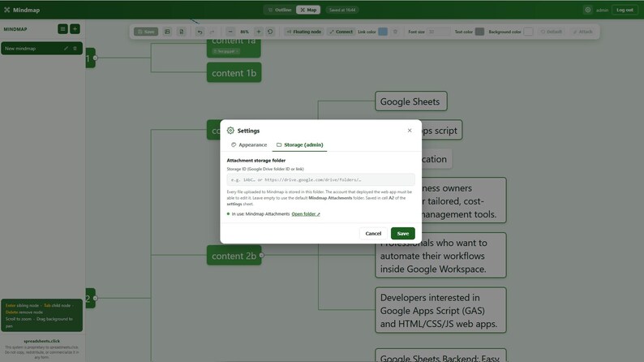
Task: Add a new mindmap with plus icon
Action: coord(75,28)
